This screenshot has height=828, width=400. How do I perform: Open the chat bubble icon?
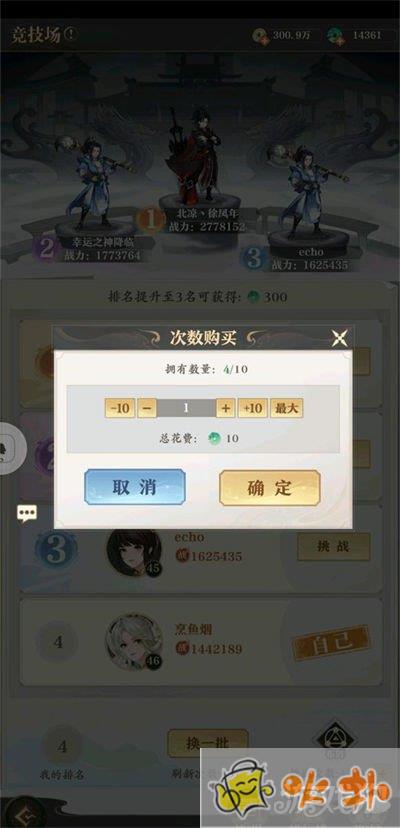coord(27,513)
